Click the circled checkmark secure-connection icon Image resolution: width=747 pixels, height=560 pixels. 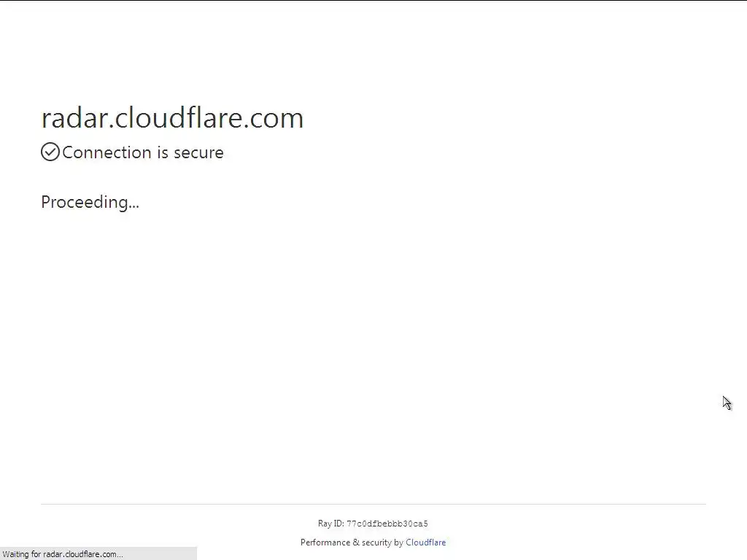(x=50, y=152)
